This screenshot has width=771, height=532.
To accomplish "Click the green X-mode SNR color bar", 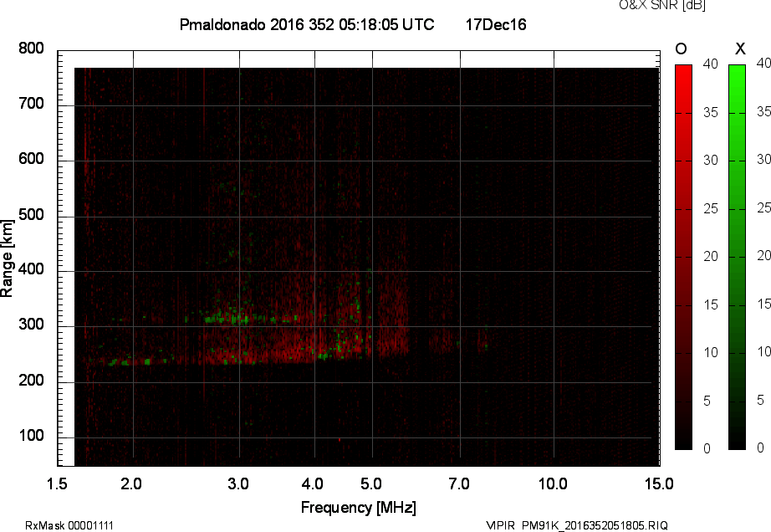I will tap(737, 257).
